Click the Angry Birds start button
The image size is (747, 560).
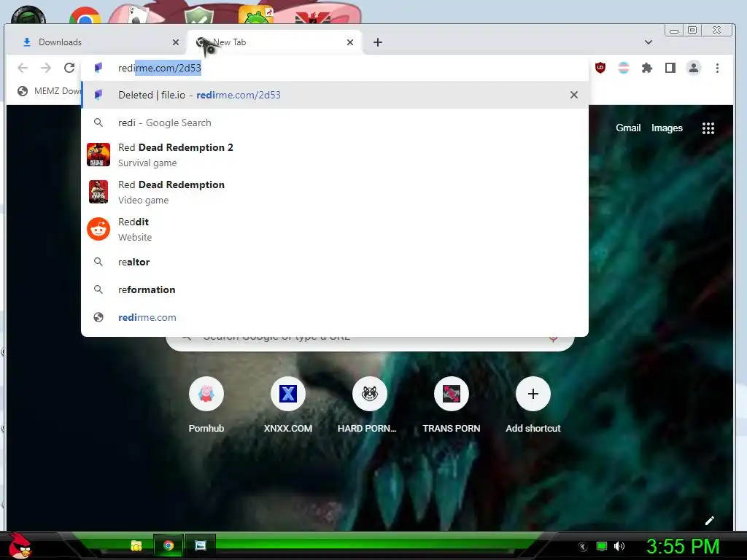(20, 545)
